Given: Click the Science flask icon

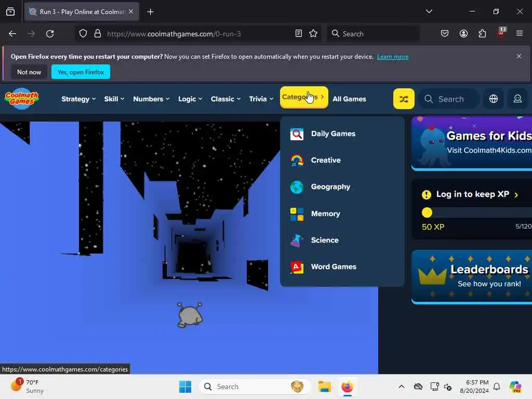Looking at the screenshot, I should tap(297, 240).
